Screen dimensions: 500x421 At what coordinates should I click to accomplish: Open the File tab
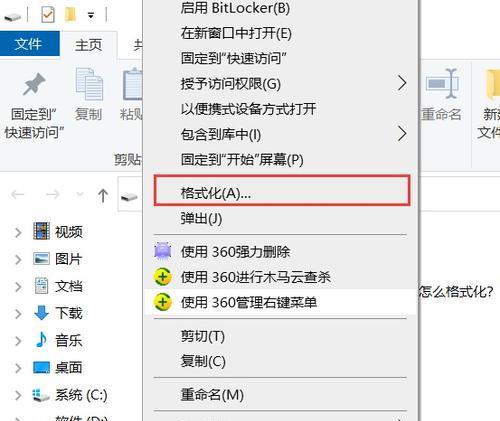[x=30, y=44]
